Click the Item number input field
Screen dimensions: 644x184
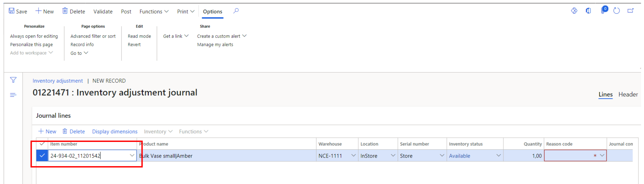coord(89,156)
